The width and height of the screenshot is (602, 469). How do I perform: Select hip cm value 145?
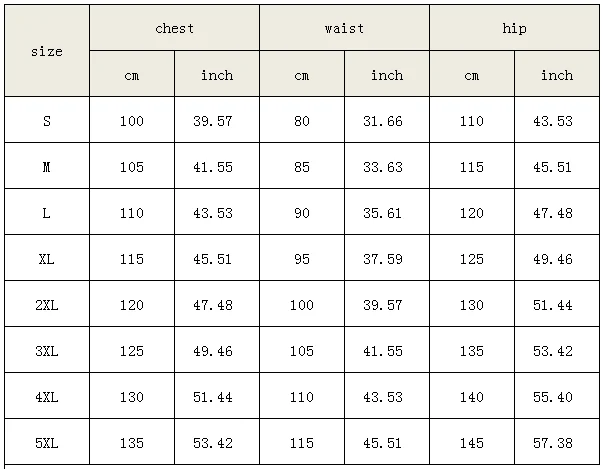[472, 443]
